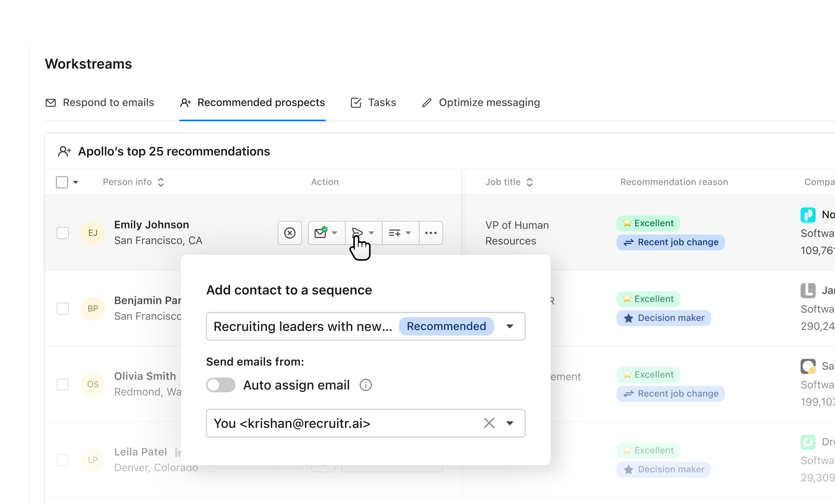This screenshot has width=835, height=504.
Task: Click the Respond to emails envelope icon
Action: click(50, 103)
